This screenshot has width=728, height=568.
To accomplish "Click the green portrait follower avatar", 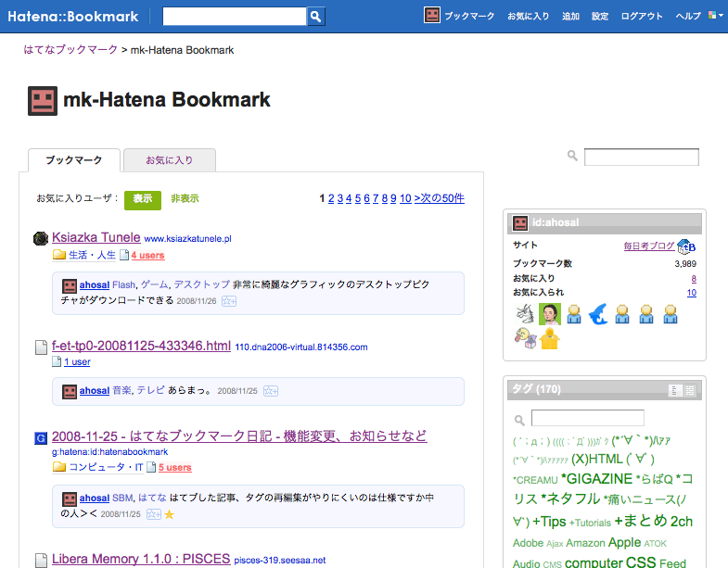I will point(550,314).
